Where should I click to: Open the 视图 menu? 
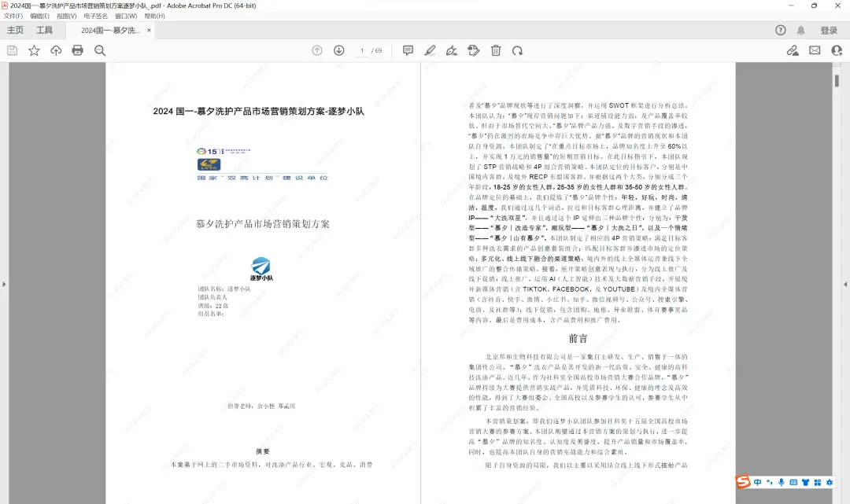pos(65,17)
